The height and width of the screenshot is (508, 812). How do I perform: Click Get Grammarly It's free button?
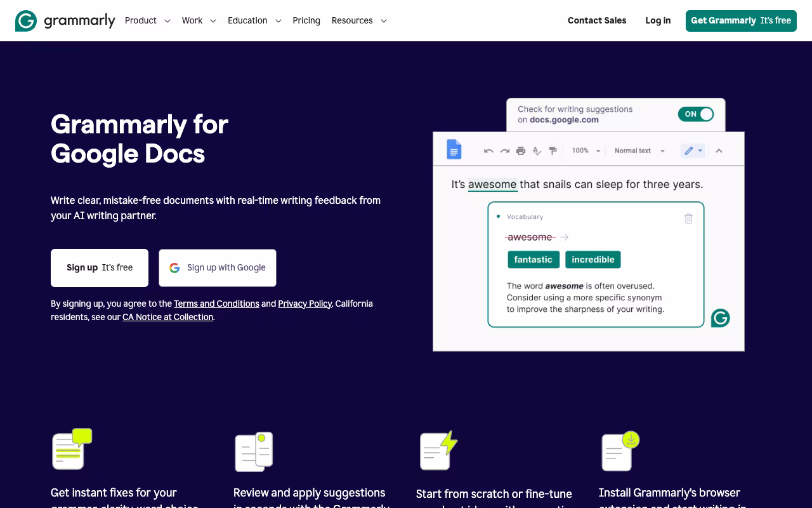coord(741,20)
